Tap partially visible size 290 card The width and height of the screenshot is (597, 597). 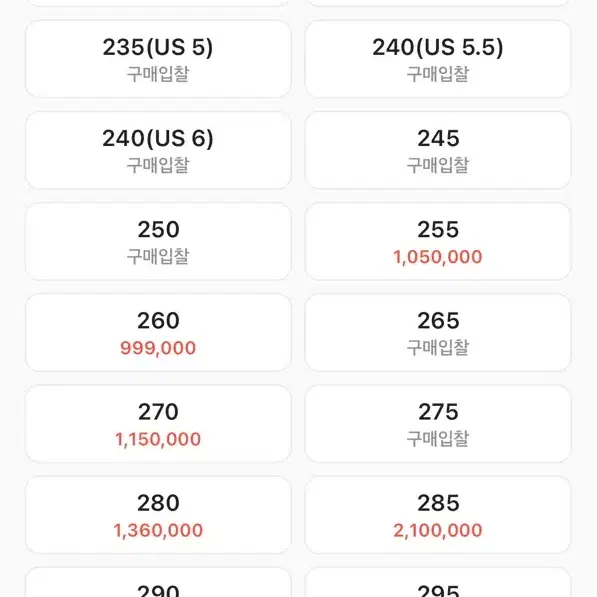[158, 582]
